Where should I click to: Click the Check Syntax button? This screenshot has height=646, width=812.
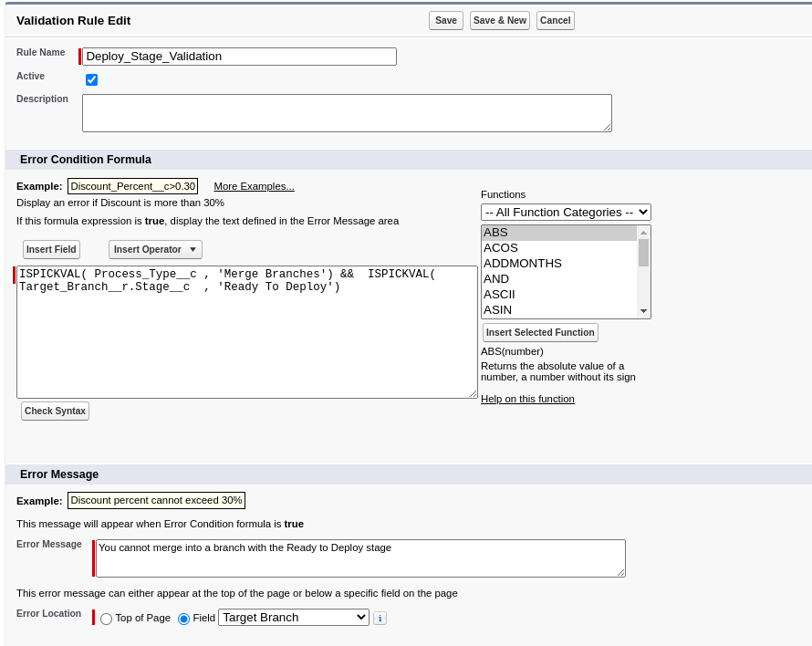pyautogui.click(x=55, y=412)
